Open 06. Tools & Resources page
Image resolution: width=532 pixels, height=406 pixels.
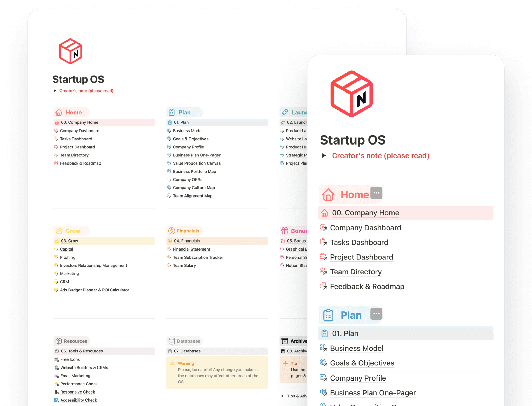104,351
